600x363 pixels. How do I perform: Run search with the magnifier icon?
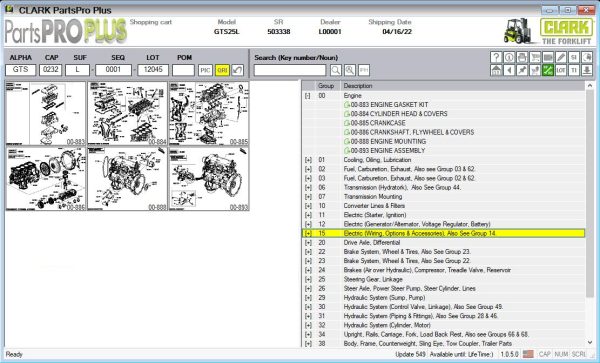(336, 70)
